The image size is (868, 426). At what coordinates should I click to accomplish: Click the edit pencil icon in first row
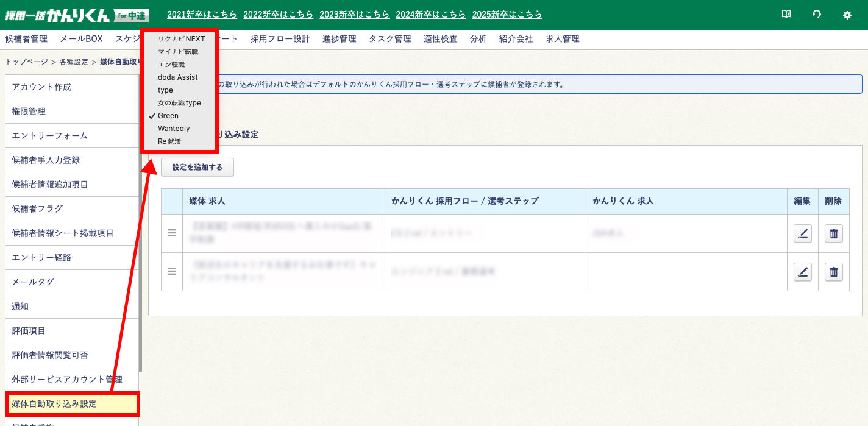click(803, 233)
